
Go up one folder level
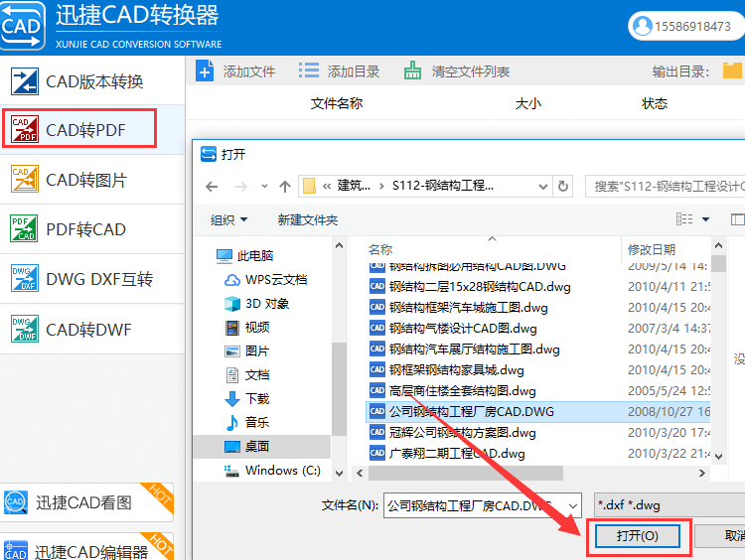coord(285,187)
